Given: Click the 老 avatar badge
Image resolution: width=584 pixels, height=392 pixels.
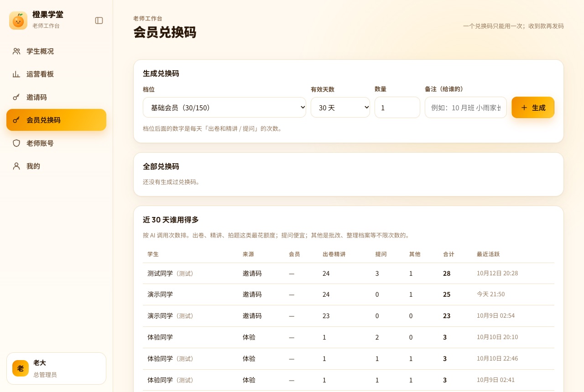Looking at the screenshot, I should coord(21,368).
